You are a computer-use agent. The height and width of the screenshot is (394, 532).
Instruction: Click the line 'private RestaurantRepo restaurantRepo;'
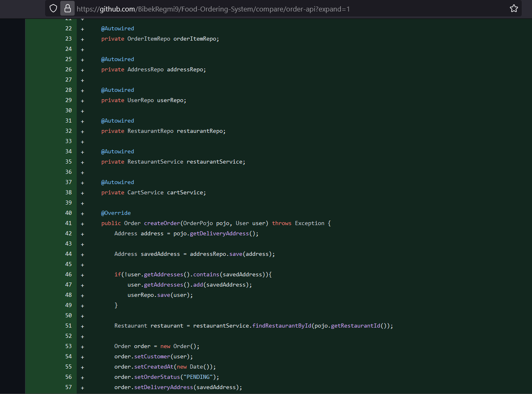click(x=163, y=131)
